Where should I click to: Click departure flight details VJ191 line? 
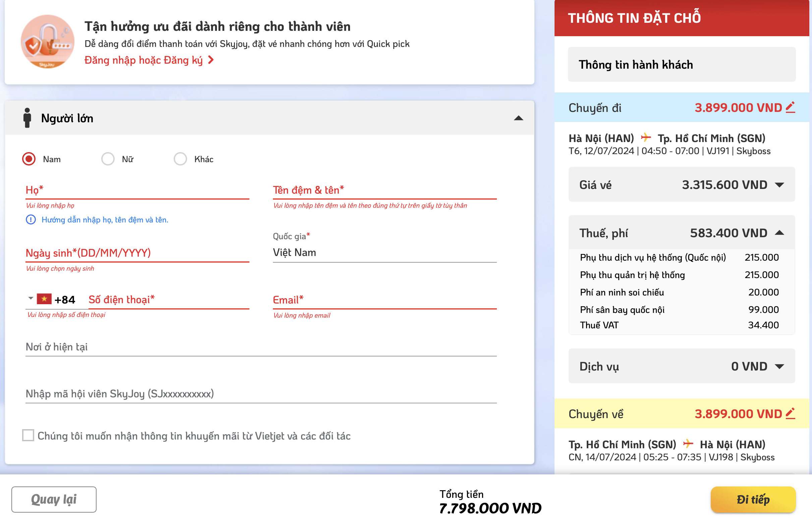(670, 151)
